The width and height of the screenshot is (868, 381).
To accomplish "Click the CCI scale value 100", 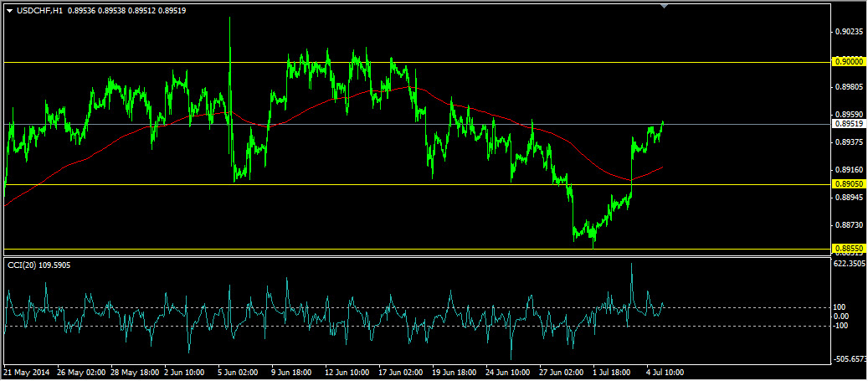I will 840,307.
